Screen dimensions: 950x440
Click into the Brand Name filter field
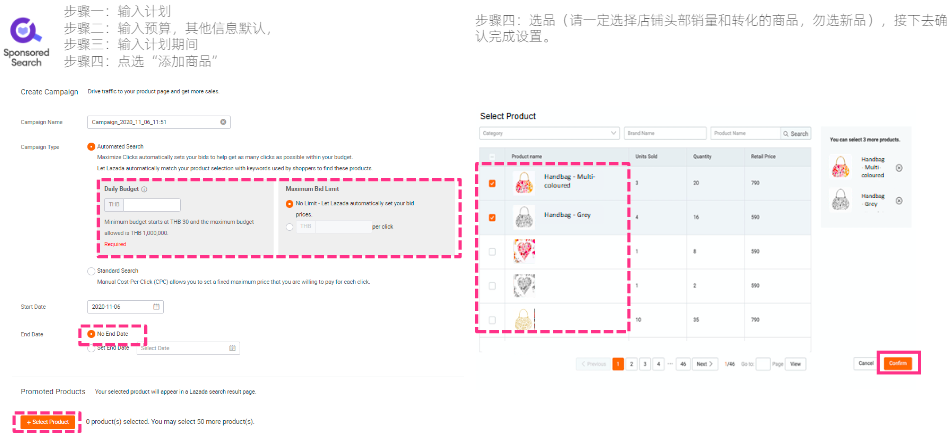(664, 133)
